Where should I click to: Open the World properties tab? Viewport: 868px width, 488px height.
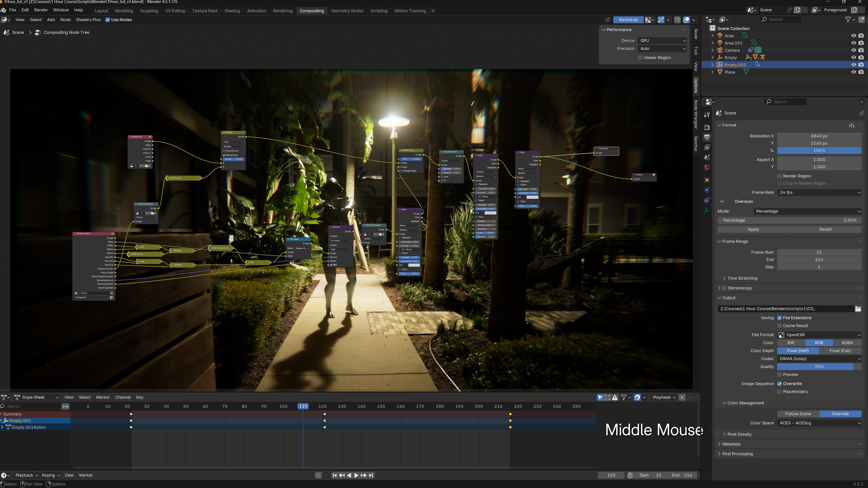tap(707, 168)
